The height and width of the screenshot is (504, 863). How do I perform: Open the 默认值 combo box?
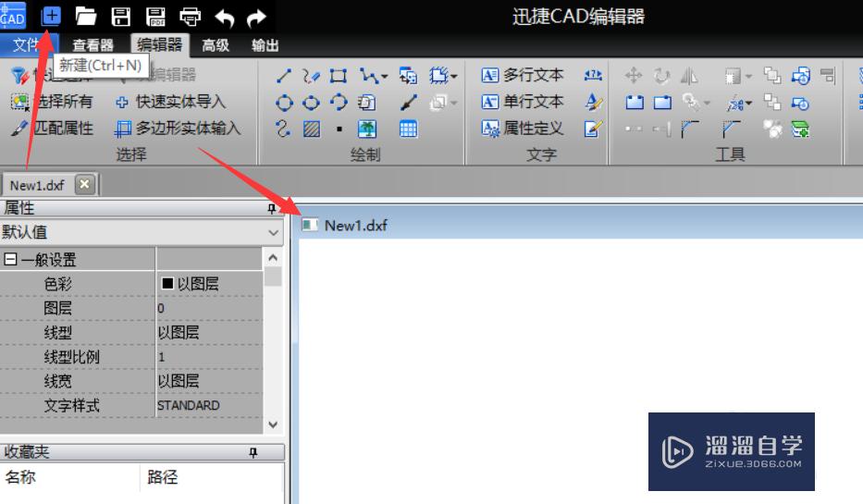(142, 232)
